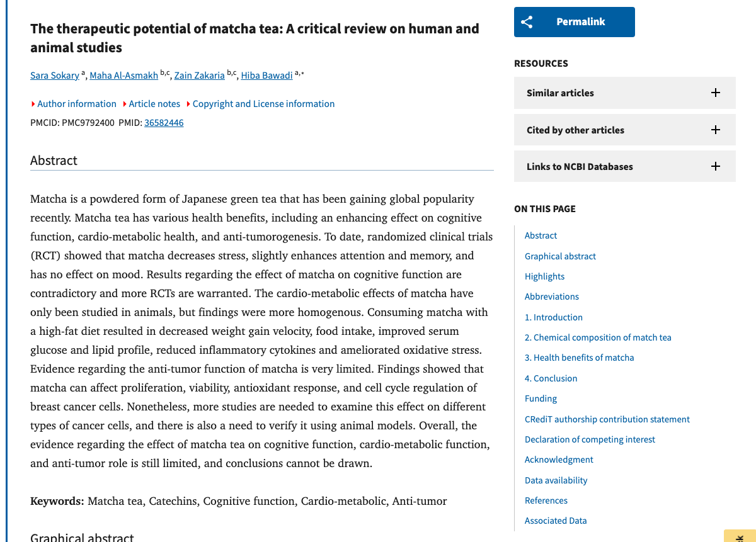Open the References section
756x542 pixels.
(x=546, y=500)
